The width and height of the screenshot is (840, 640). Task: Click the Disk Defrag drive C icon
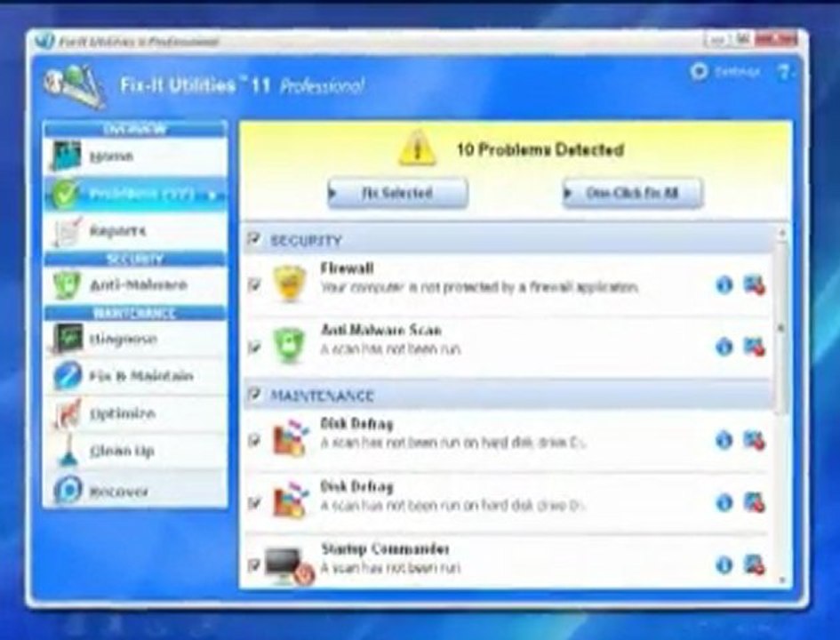pyautogui.click(x=291, y=438)
